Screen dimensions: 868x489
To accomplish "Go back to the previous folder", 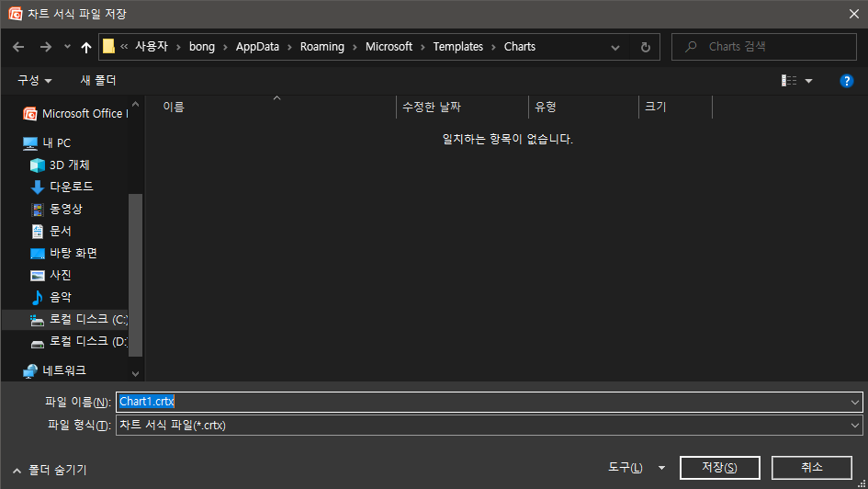I will point(18,47).
